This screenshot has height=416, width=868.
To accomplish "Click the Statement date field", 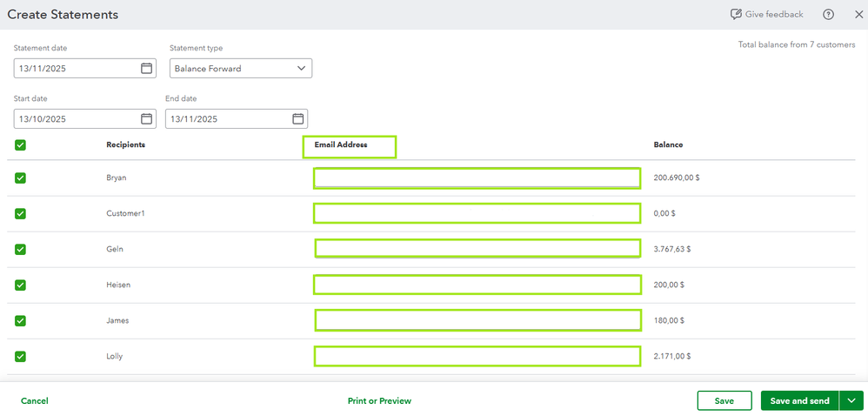I will point(84,68).
